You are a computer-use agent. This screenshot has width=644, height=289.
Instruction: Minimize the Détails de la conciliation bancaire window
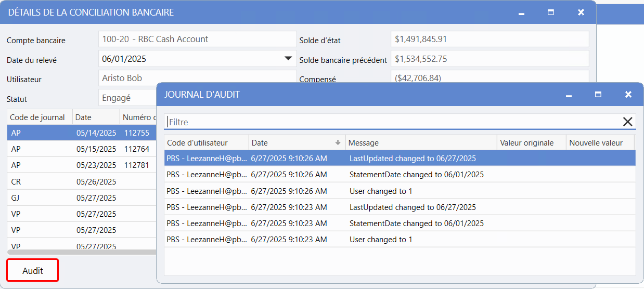point(521,12)
